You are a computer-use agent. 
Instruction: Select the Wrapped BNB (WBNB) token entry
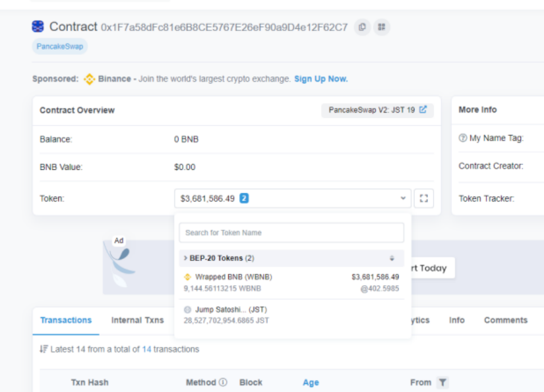[291, 283]
